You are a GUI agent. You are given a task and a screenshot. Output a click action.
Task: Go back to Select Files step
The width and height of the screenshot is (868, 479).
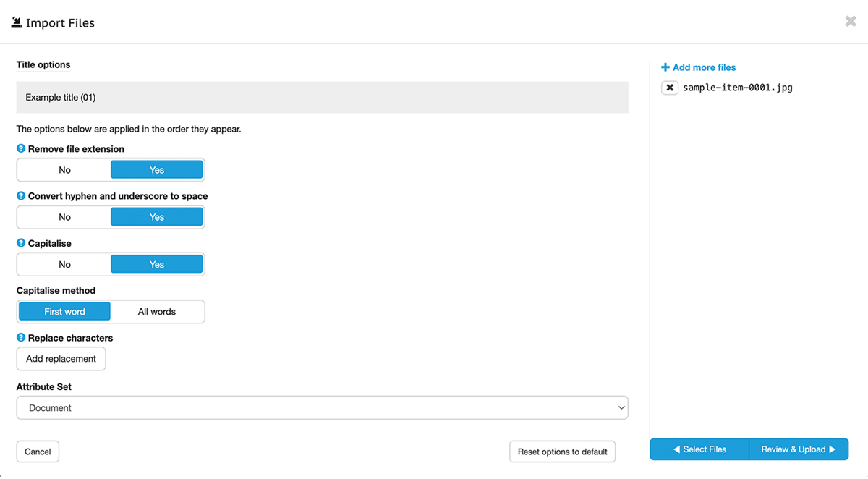tap(699, 449)
